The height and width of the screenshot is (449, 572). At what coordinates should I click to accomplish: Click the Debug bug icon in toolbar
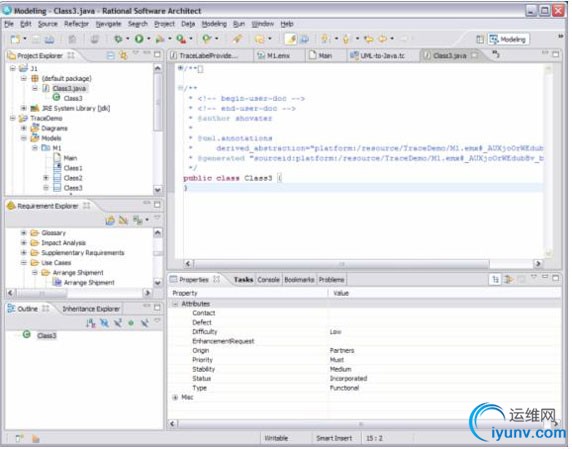[118, 39]
